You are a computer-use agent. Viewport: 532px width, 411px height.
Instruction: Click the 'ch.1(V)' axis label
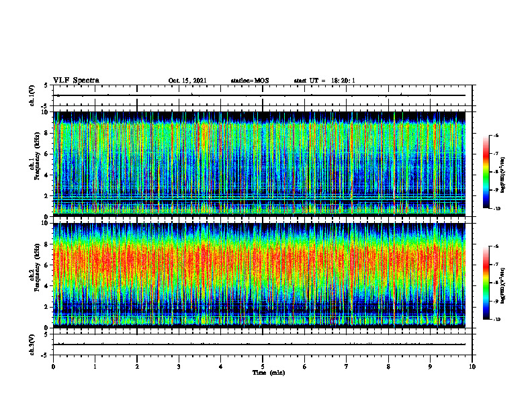[x=32, y=95]
